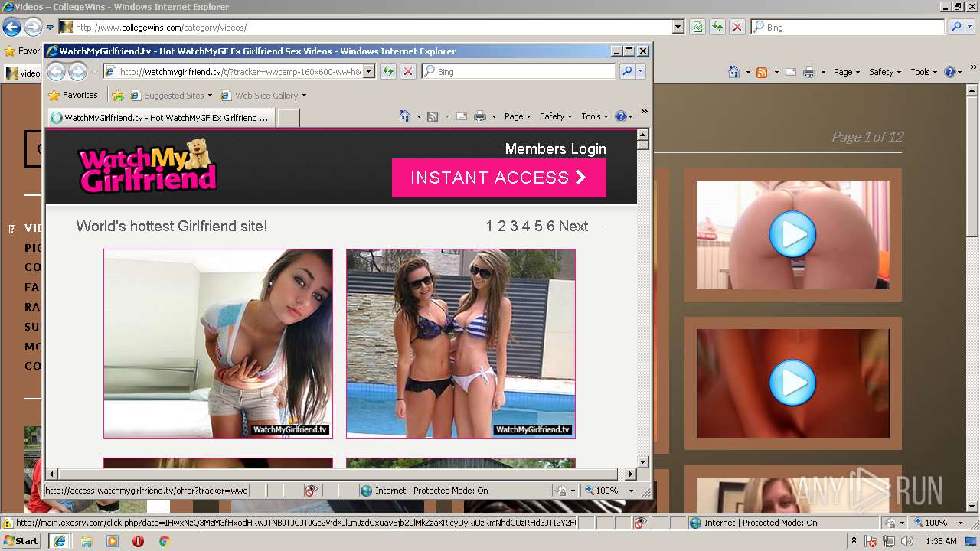This screenshot has width=980, height=551.
Task: Go to page 5 in pagination
Action: [x=538, y=226]
